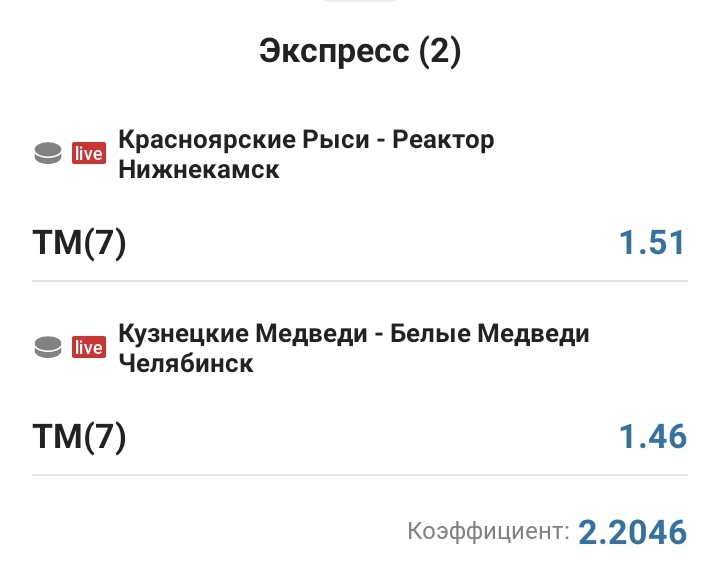This screenshot has height=579, width=720.
Task: Tap the live badge for Красноярские Рыси match
Action: 88,154
